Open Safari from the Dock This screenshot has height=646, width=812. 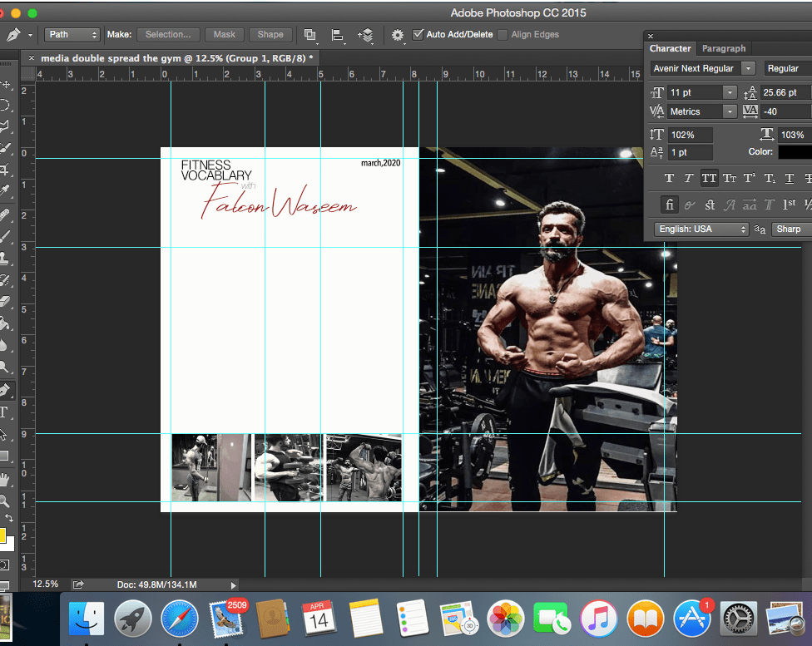[x=180, y=619]
